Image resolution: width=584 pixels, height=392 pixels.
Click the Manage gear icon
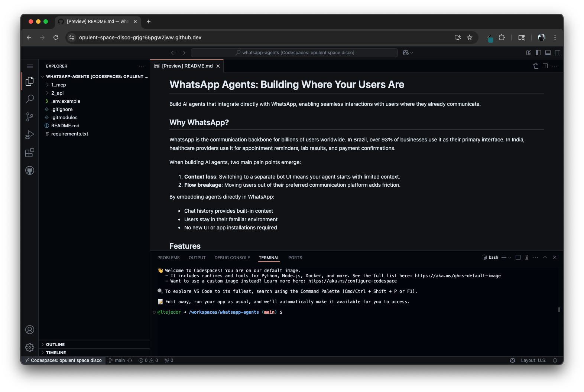(x=30, y=347)
